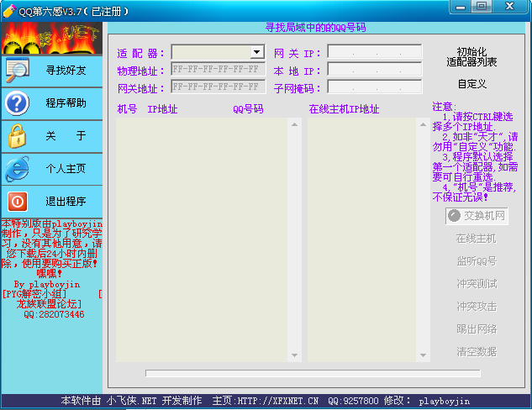Click the QQ:282073446 red text

coord(54,314)
